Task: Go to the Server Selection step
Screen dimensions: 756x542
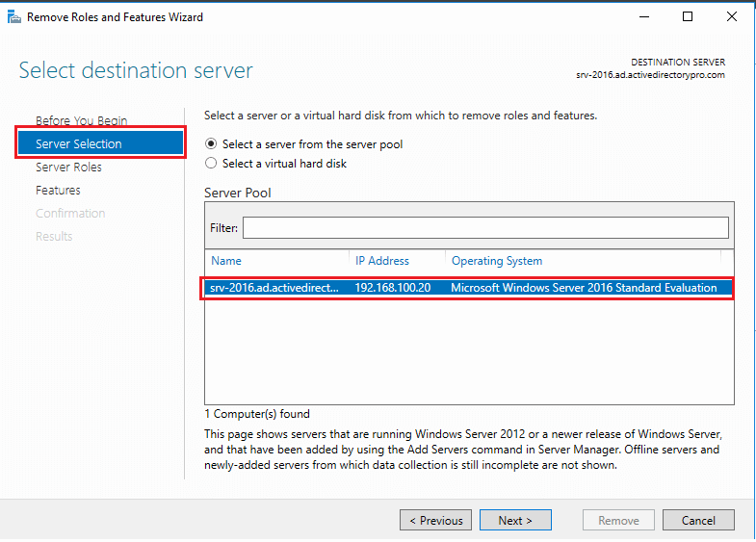Action: click(101, 143)
